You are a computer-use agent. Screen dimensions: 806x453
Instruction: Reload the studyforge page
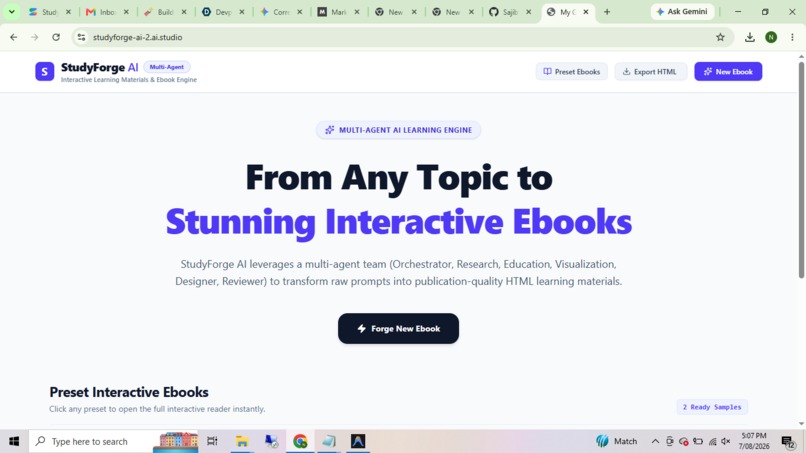pyautogui.click(x=56, y=37)
